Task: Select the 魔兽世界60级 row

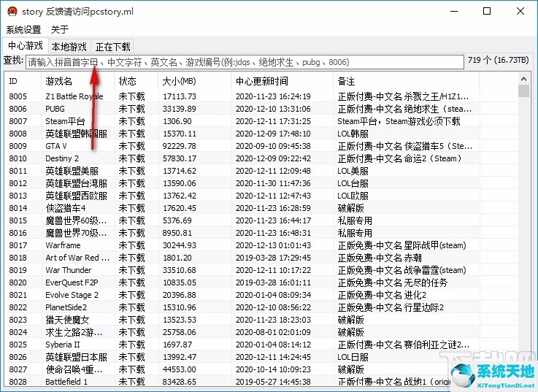Action: point(261,220)
